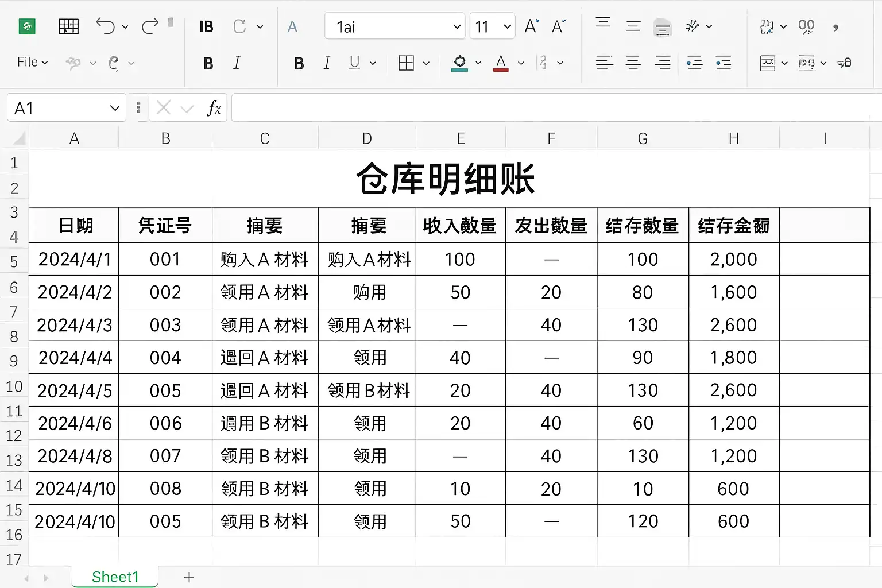Click the Redo arrow icon

point(150,26)
